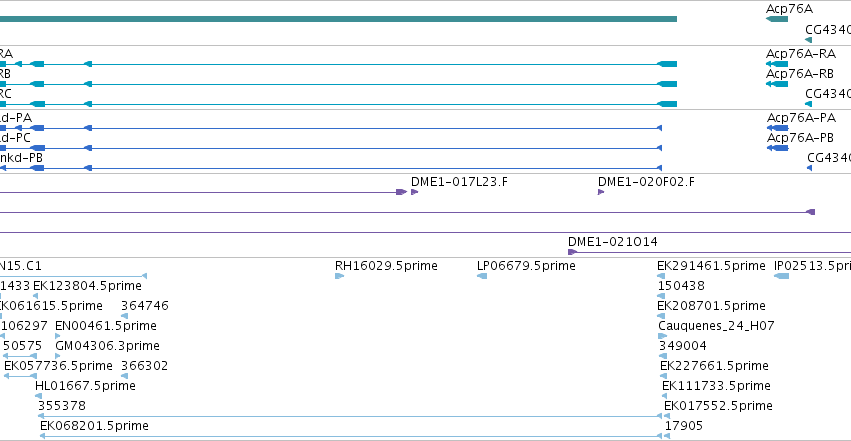Click the EK111733.5prime label

pyautogui.click(x=716, y=386)
